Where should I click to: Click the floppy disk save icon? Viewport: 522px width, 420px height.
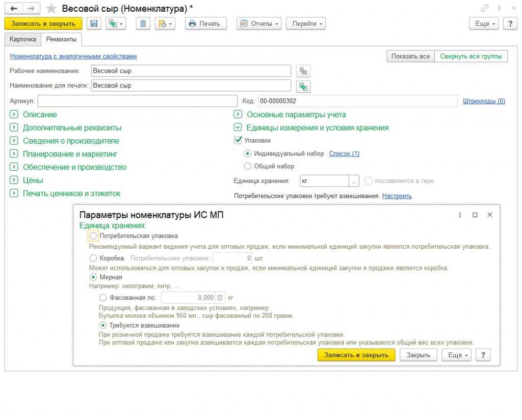[x=94, y=23]
